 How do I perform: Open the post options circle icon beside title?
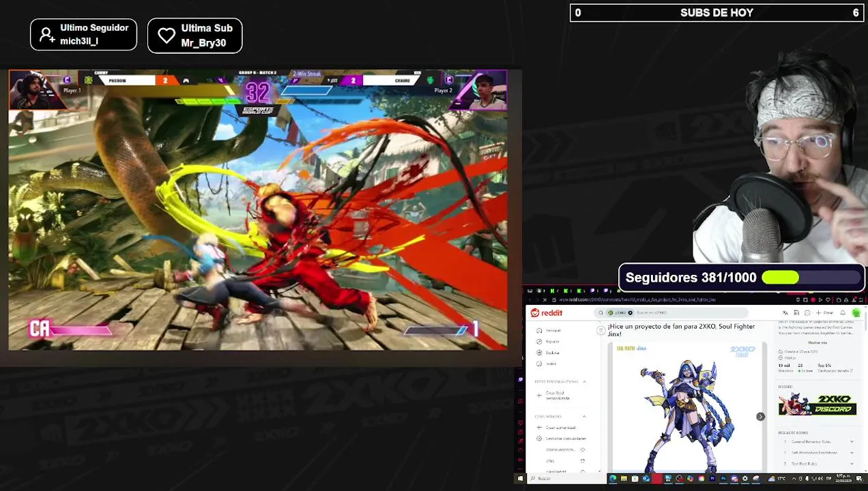(x=601, y=330)
